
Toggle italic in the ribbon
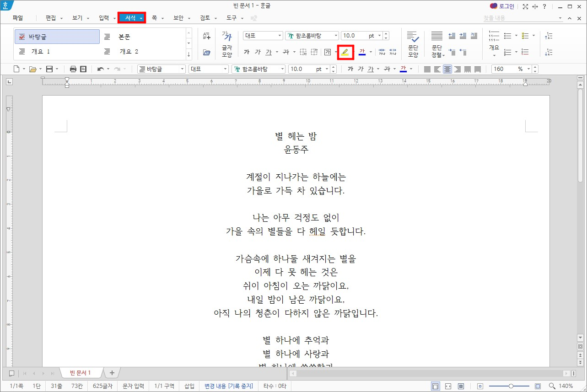pos(258,52)
